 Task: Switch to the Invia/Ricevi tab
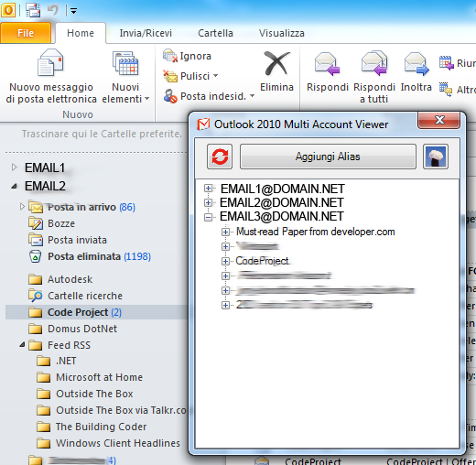click(x=146, y=33)
